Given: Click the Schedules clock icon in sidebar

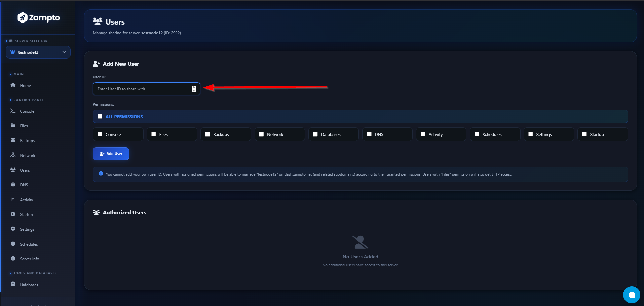Looking at the screenshot, I should pos(13,244).
